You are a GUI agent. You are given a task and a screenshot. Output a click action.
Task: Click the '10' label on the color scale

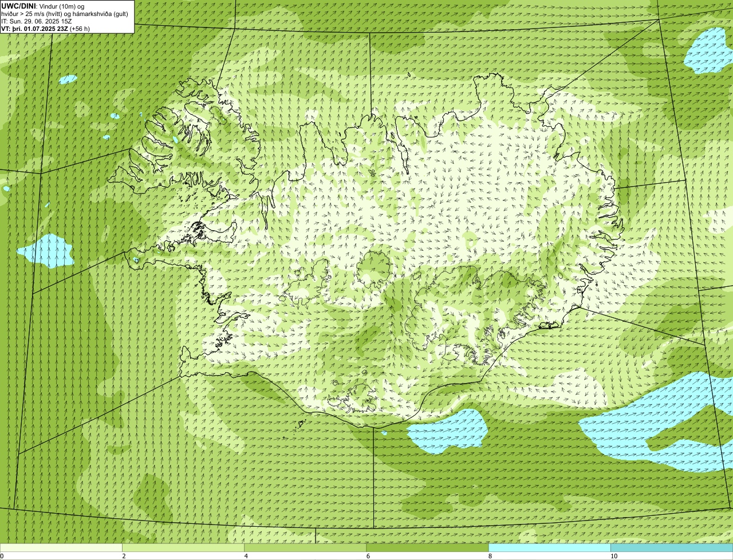point(613,556)
